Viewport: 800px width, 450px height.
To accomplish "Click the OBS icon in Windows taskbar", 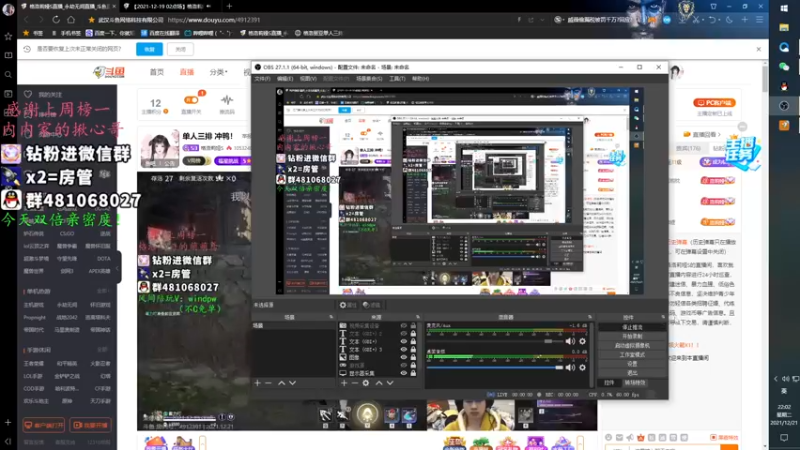I will 784,106.
